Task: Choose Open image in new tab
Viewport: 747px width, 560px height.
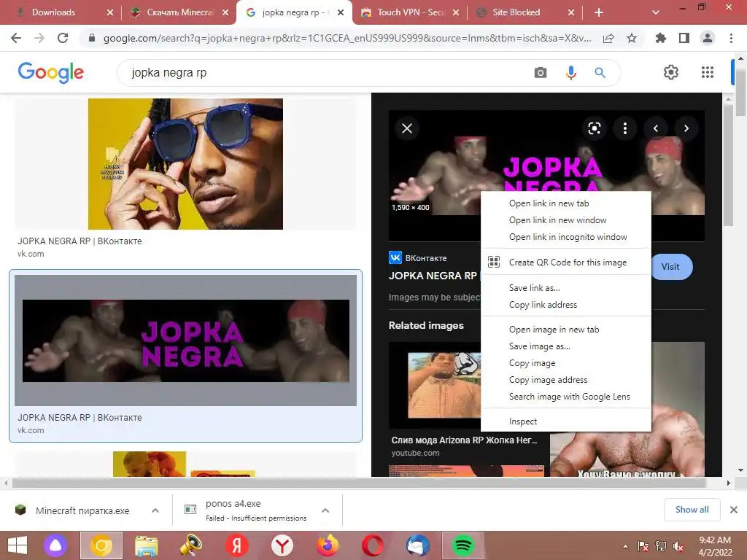Action: tap(566, 330)
